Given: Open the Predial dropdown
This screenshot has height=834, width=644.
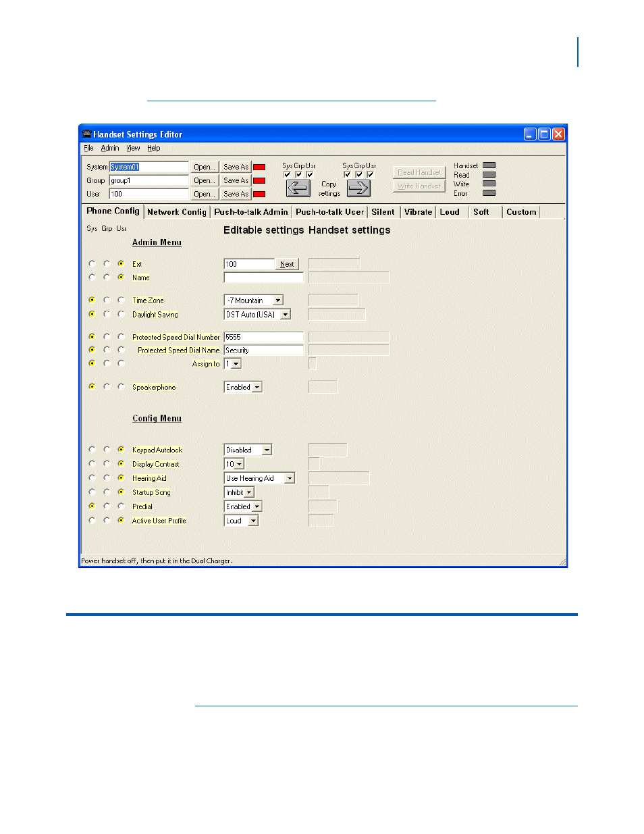Looking at the screenshot, I should (257, 506).
